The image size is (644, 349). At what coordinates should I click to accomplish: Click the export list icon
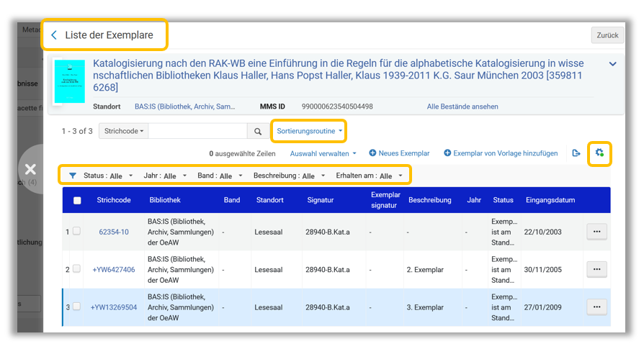click(x=576, y=153)
